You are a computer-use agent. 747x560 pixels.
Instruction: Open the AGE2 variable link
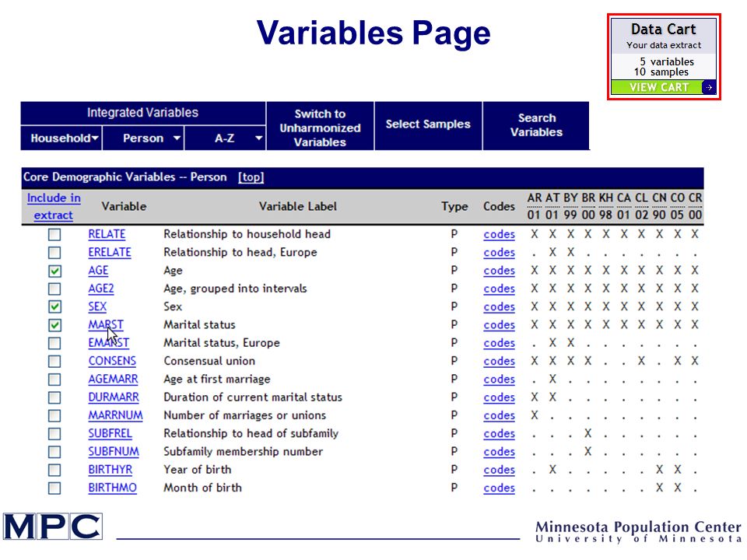point(101,289)
